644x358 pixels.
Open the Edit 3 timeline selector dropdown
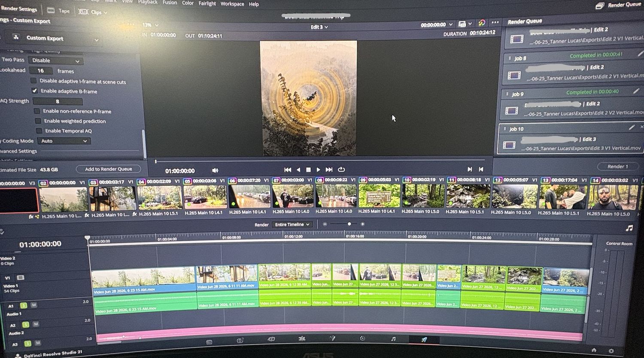tap(319, 27)
